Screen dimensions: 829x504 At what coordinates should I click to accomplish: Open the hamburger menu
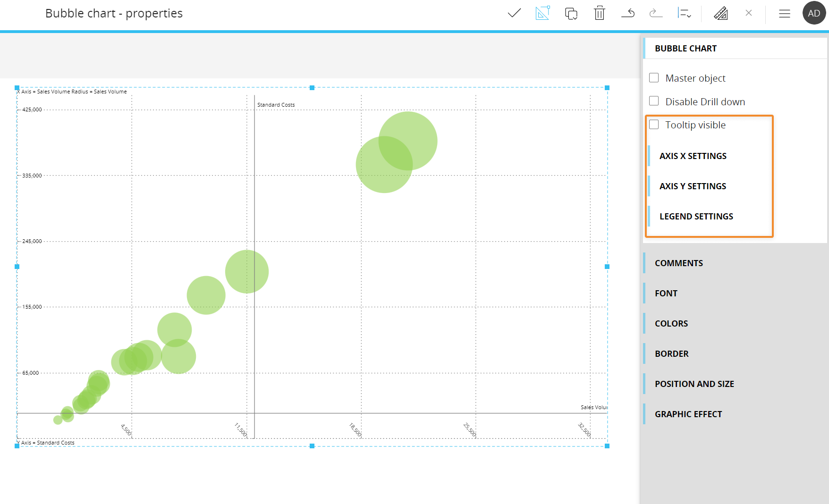(785, 14)
